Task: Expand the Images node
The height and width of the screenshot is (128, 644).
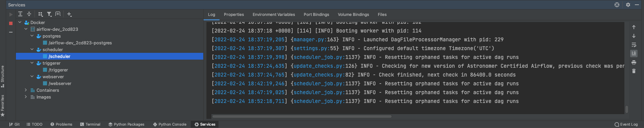Action: (x=26, y=97)
